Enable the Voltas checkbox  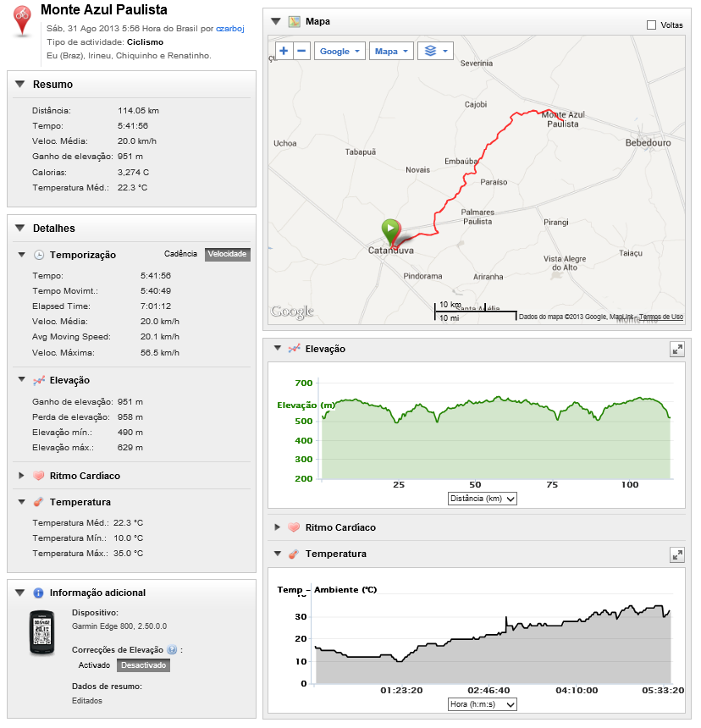652,25
